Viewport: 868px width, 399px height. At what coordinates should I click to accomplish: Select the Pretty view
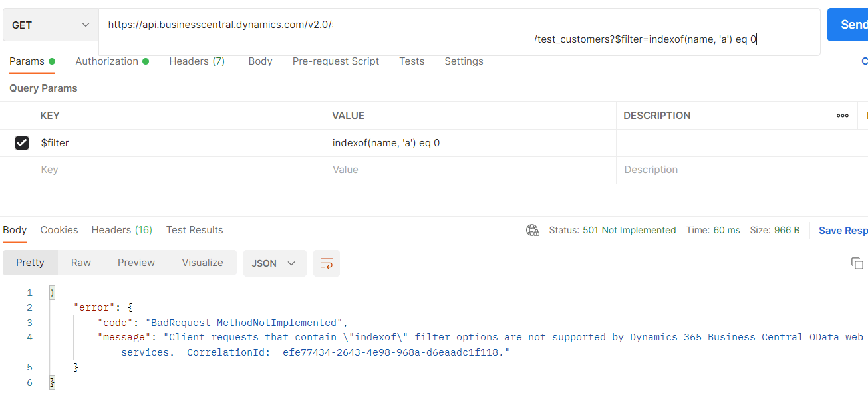point(30,263)
